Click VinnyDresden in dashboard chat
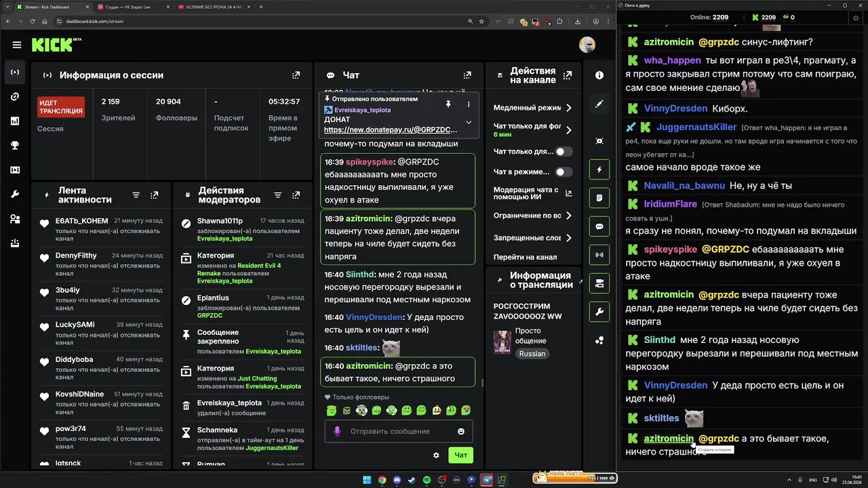 click(374, 317)
